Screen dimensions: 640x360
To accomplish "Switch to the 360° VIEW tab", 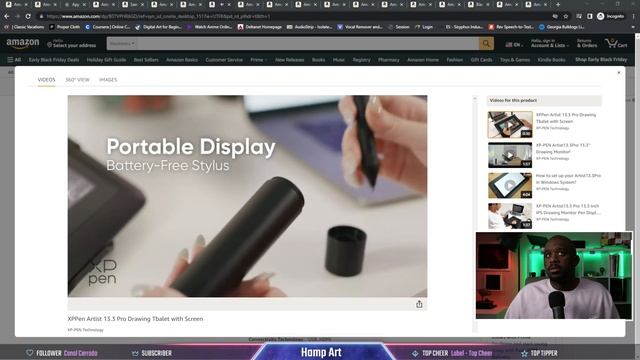I will click(77, 80).
